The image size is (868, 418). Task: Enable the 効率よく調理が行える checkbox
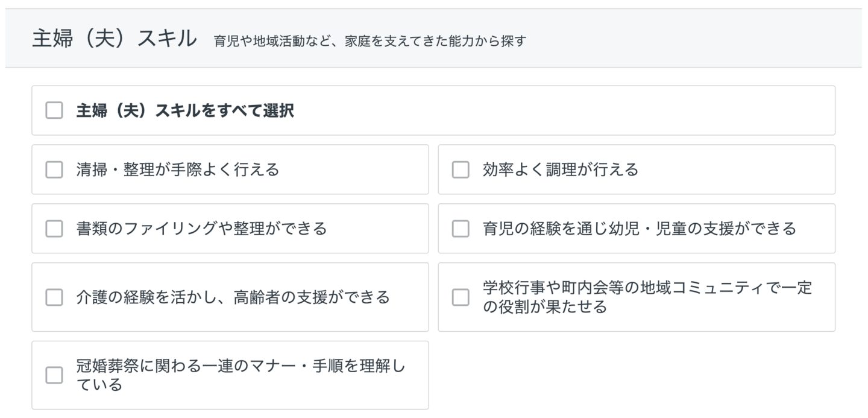tap(461, 169)
